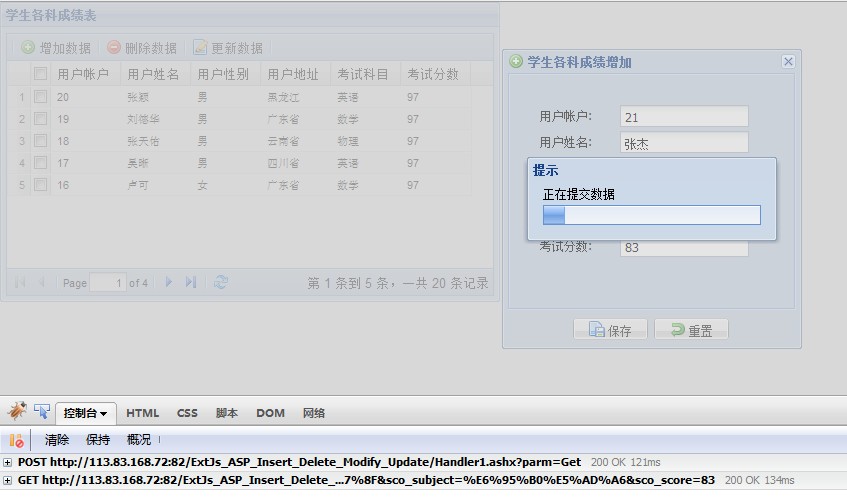847x501 pixels.
Task: Check the row with account 20
Action: click(40, 97)
